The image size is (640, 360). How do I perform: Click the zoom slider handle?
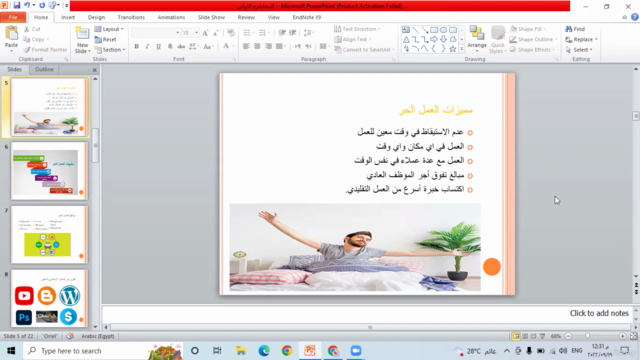tap(587, 336)
